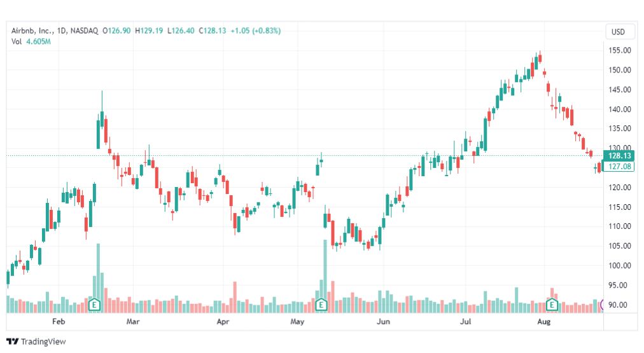Click the February earnings 'E' marker

(94, 305)
